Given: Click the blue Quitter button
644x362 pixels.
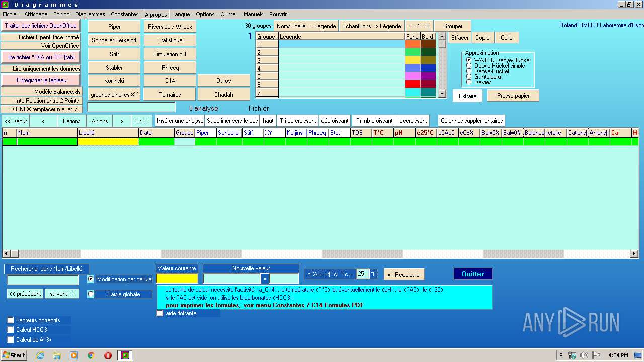Looking at the screenshot, I should 473,274.
